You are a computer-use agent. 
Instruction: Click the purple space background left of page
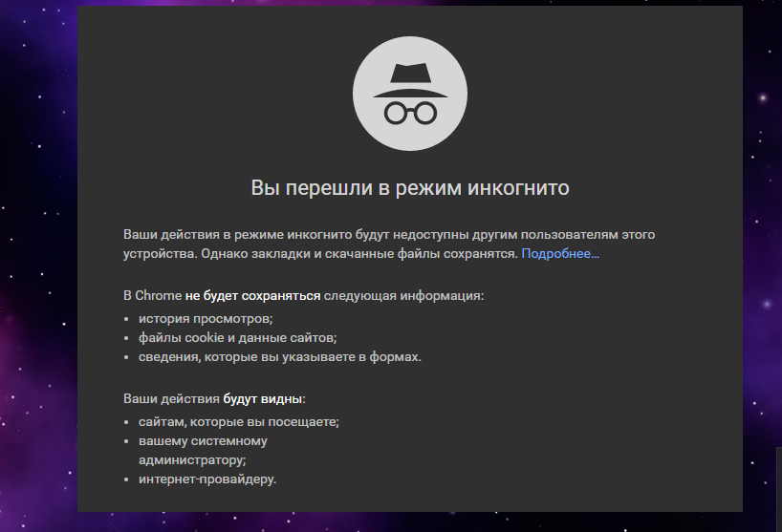[x=38, y=287]
